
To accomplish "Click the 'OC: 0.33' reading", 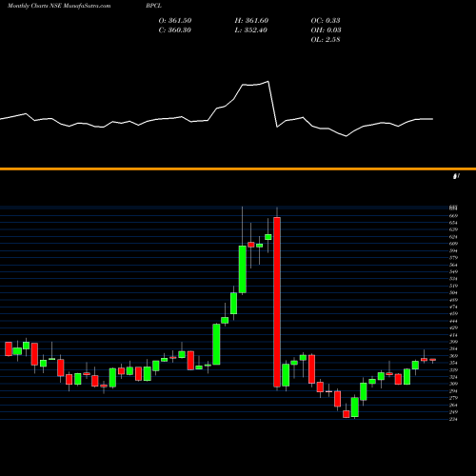I will (x=326, y=20).
